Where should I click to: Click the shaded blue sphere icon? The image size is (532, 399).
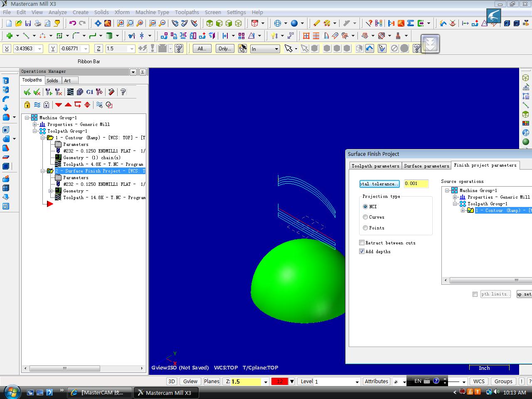294,23
